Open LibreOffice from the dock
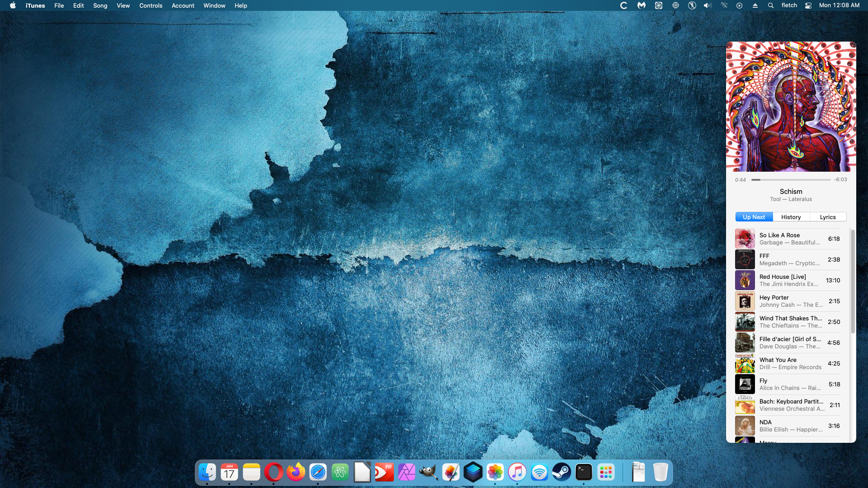 (x=363, y=473)
